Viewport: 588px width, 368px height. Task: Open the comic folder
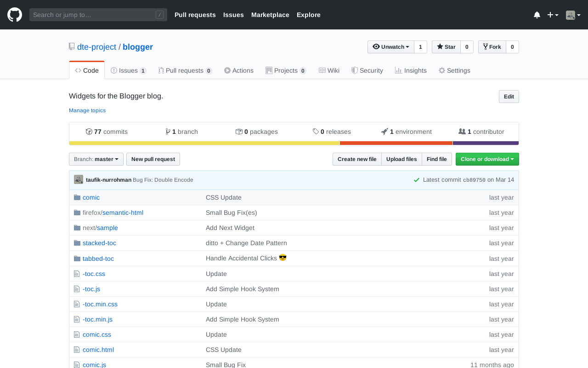(x=91, y=197)
